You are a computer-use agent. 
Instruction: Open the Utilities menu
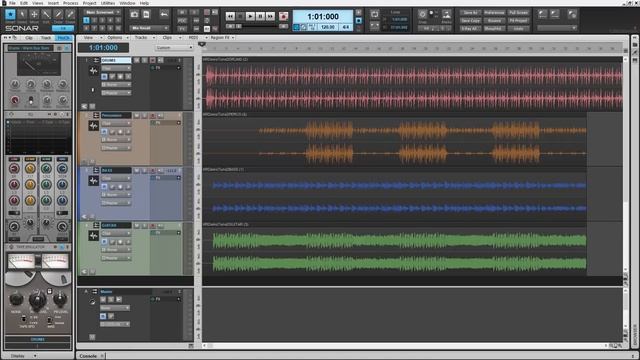[108, 3]
